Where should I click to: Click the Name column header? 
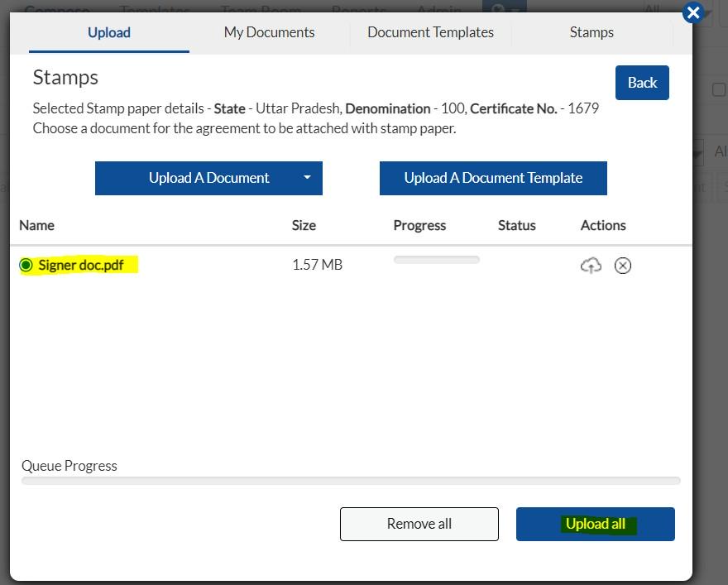[36, 225]
